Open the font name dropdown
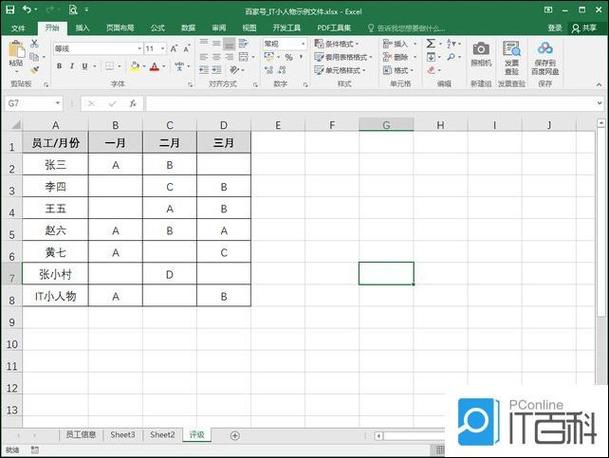Screen dimensions: 609x458 (x=139, y=49)
